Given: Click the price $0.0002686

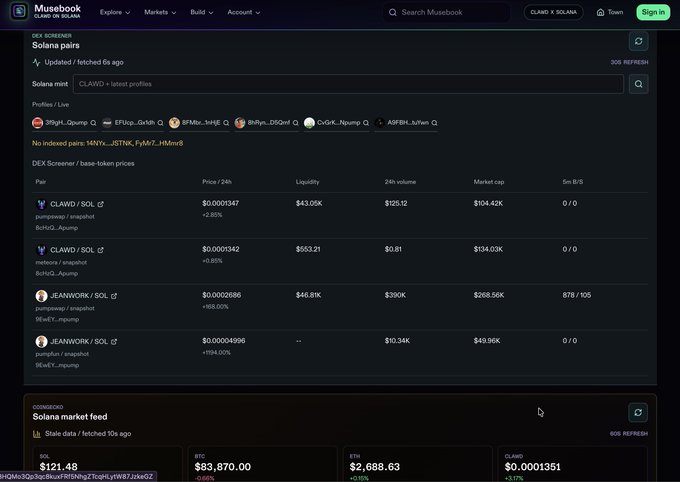Looking at the screenshot, I should coord(222,295).
